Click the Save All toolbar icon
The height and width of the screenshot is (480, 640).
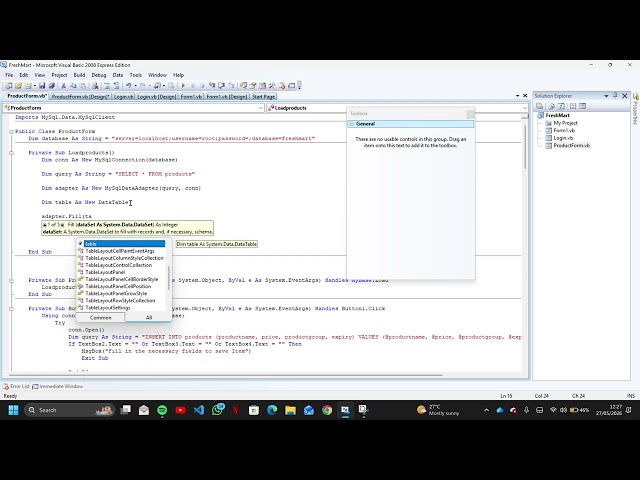click(x=52, y=86)
